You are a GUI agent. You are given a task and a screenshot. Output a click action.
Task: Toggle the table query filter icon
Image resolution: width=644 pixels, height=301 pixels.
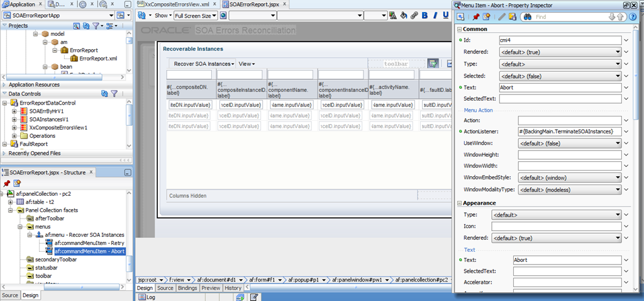point(432,64)
